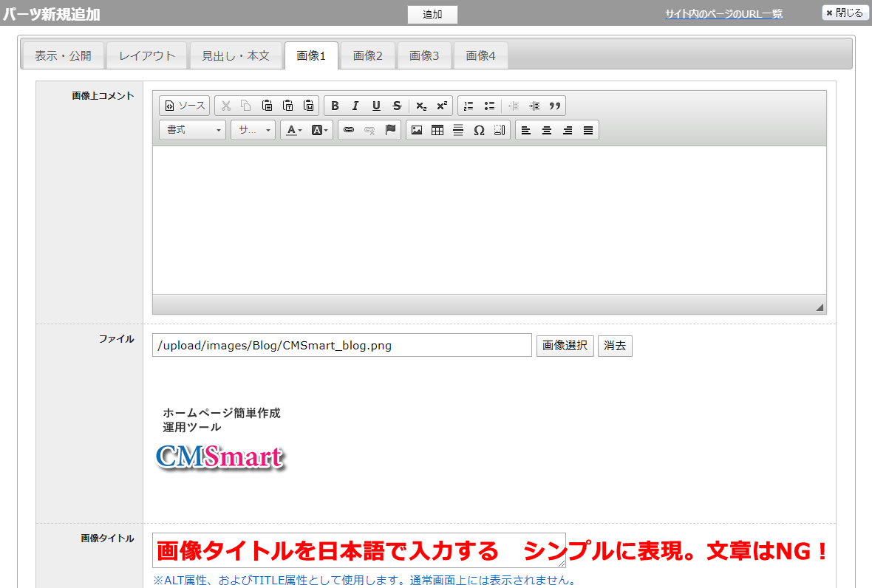Expand the font size dropdown

pyautogui.click(x=253, y=130)
